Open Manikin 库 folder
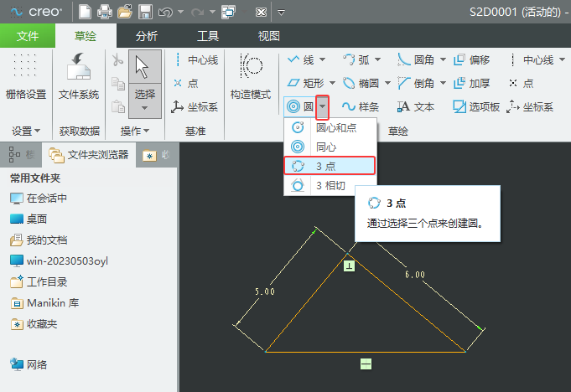Viewport: 571px width, 392px height. [x=44, y=303]
